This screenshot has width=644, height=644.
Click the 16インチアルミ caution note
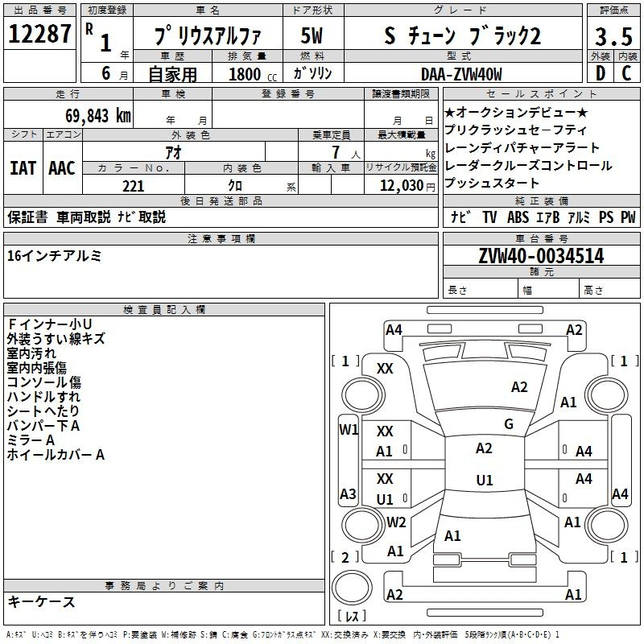pos(54,256)
